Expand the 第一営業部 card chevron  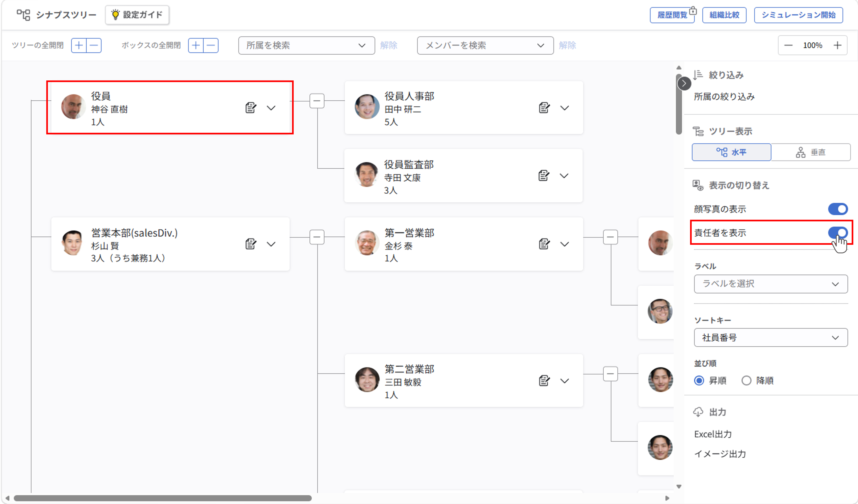565,244
